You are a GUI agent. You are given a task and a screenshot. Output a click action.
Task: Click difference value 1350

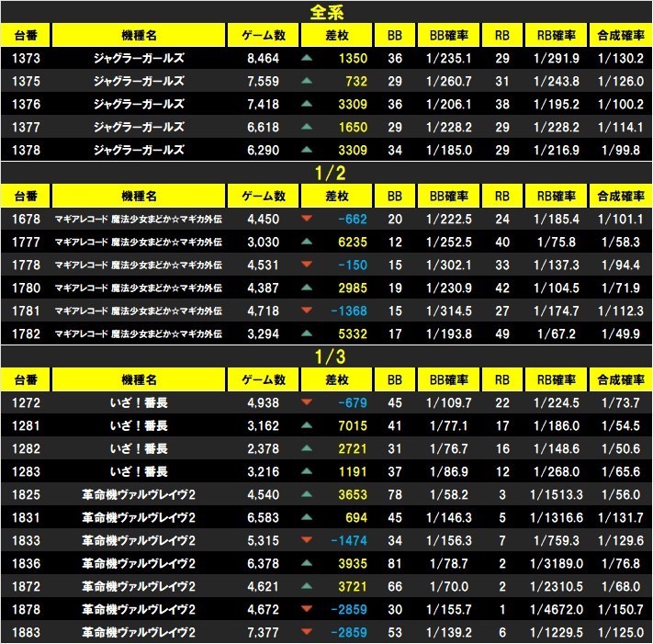(353, 58)
